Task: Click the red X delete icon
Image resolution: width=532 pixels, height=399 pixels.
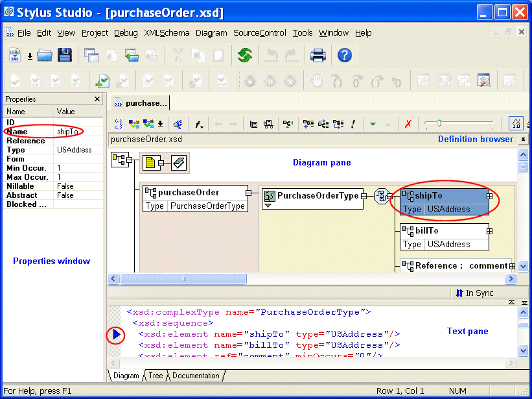Action: pos(408,124)
